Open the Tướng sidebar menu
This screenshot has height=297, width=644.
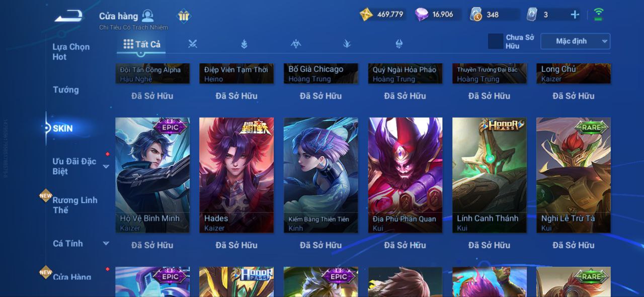click(66, 90)
